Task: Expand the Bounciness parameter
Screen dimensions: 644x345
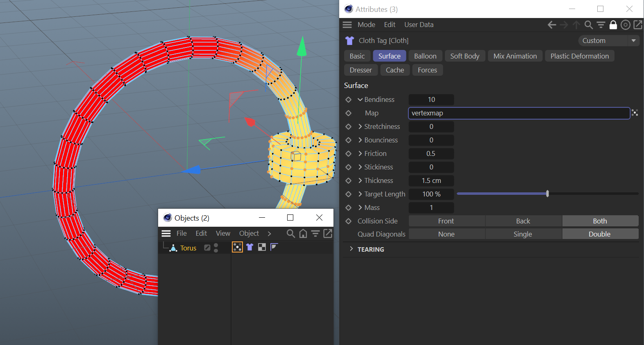Action: point(360,140)
